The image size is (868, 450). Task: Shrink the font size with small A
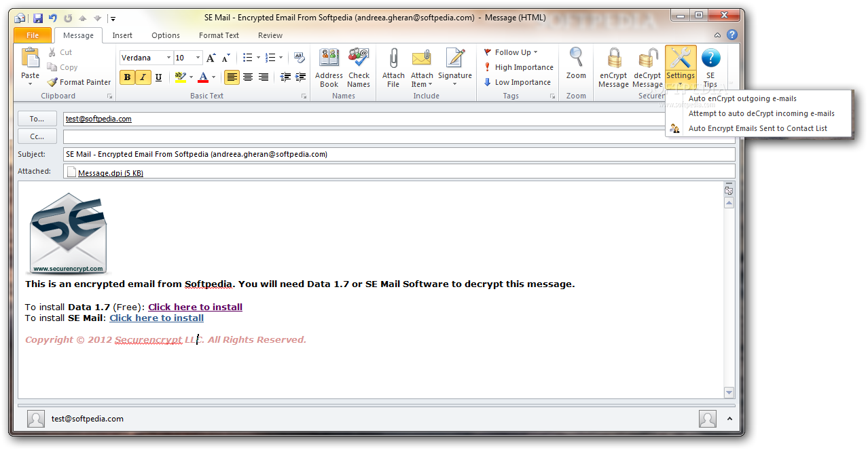tap(227, 58)
